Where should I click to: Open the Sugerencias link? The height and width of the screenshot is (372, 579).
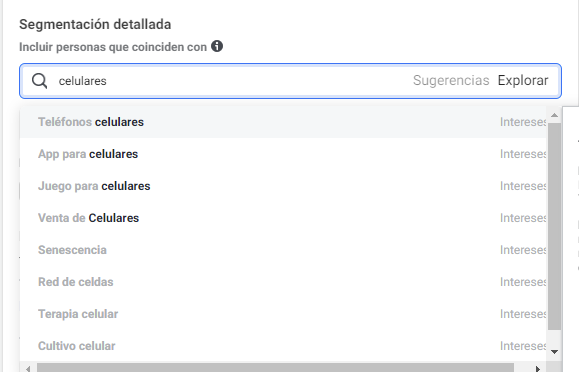tap(451, 81)
